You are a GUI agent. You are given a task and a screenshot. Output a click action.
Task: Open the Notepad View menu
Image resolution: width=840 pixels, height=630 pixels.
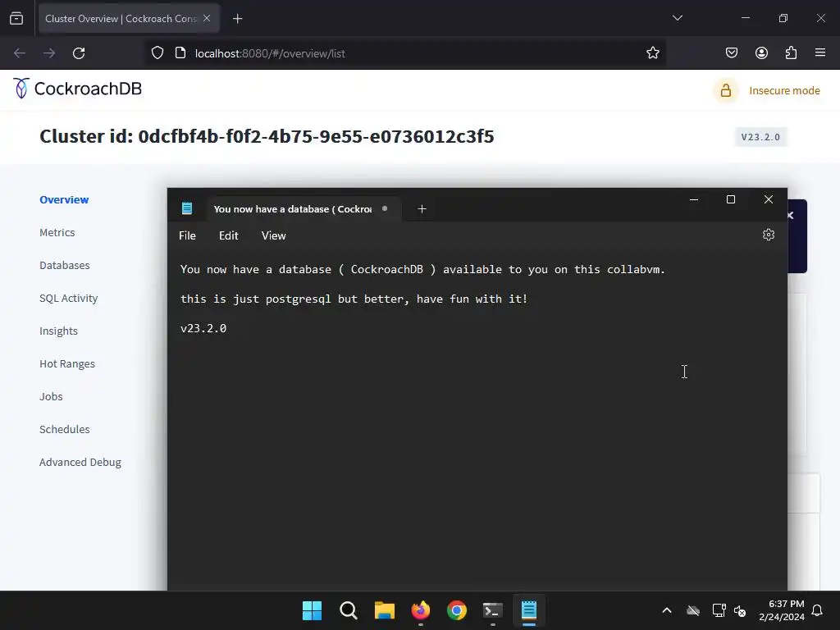[x=274, y=235]
